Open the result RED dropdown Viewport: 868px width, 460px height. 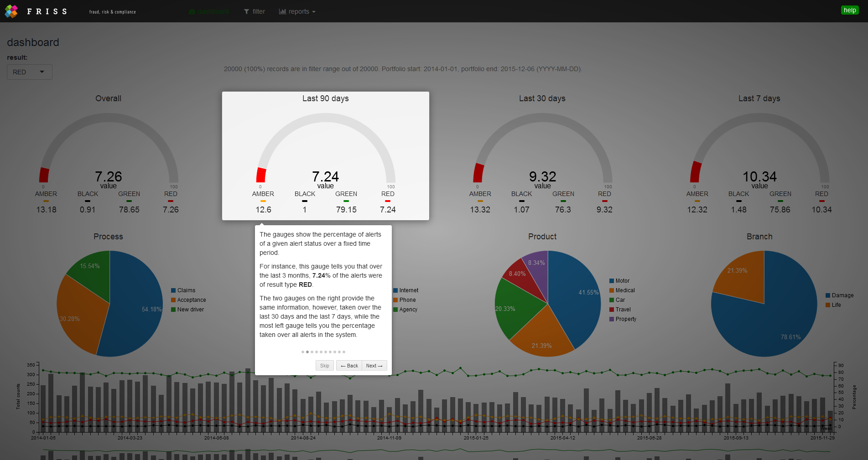pos(29,72)
